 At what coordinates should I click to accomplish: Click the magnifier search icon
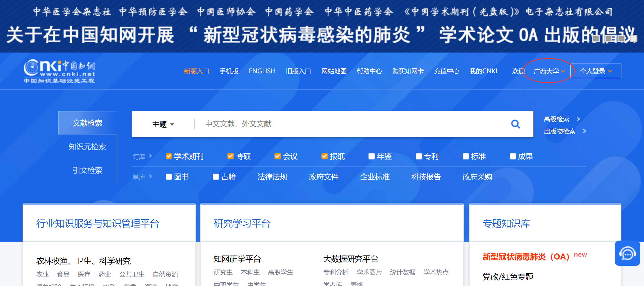pyautogui.click(x=515, y=124)
